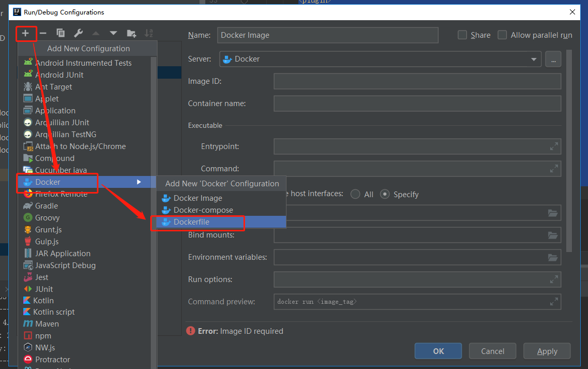Expand the Run options field editor
Viewport: 588px width, 369px height.
[553, 279]
